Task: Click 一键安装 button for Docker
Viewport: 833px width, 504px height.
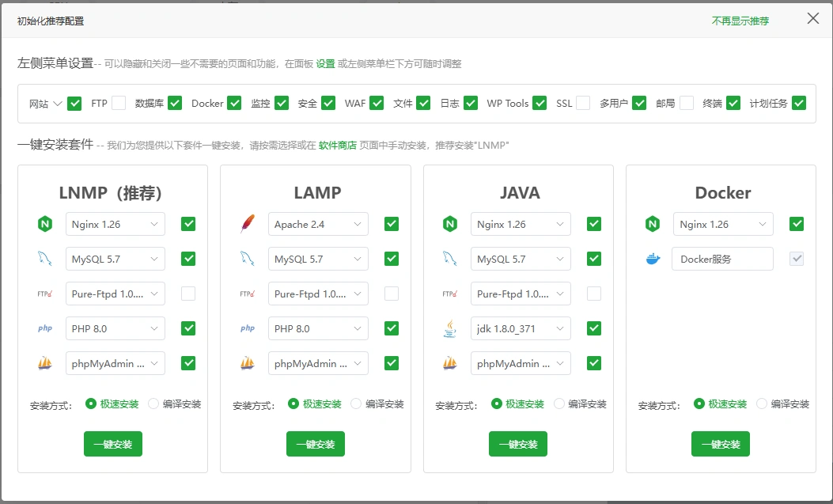Action: (721, 444)
